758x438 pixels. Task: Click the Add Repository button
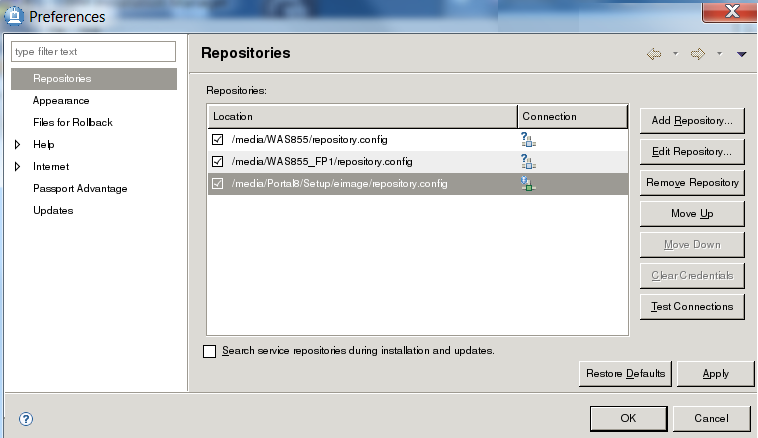click(x=692, y=120)
